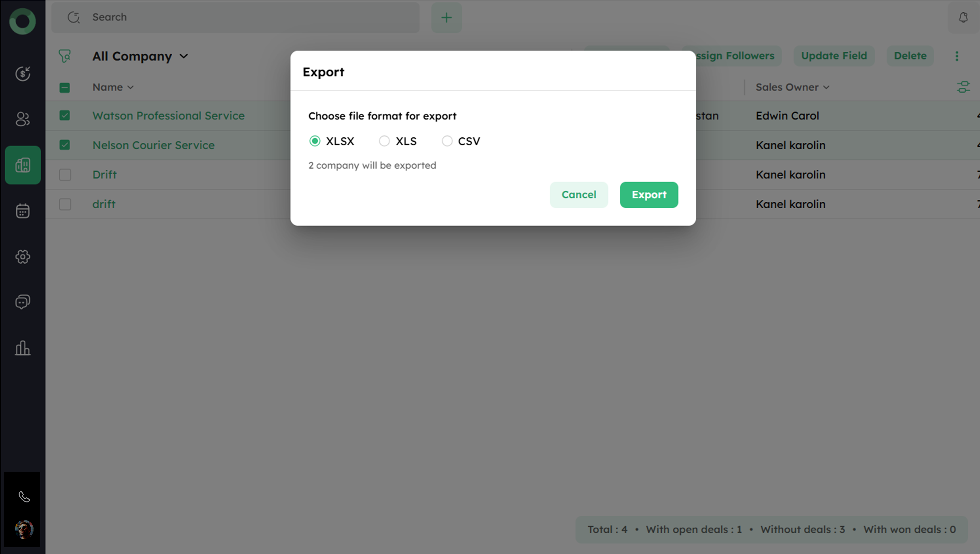980x554 pixels.
Task: Click the phone dialer icon
Action: tap(24, 497)
